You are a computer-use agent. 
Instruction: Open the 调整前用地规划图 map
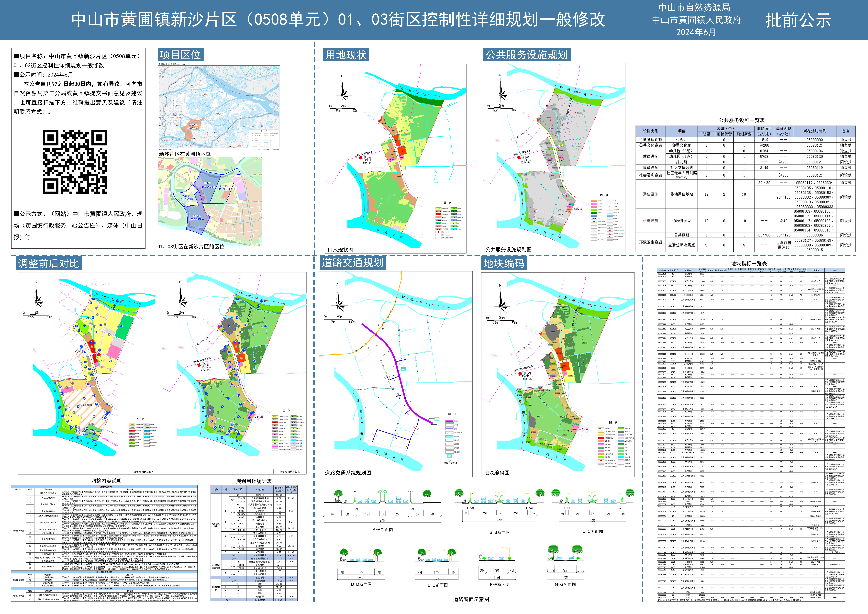pos(90,373)
